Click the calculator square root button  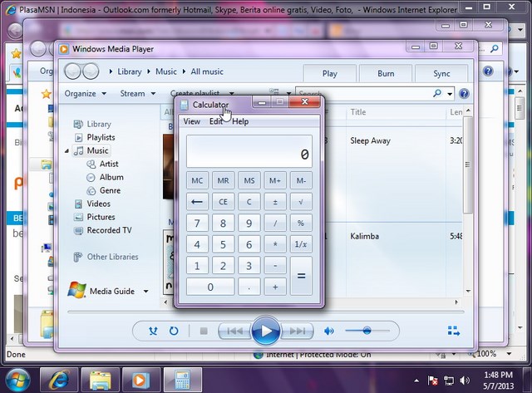pyautogui.click(x=301, y=202)
